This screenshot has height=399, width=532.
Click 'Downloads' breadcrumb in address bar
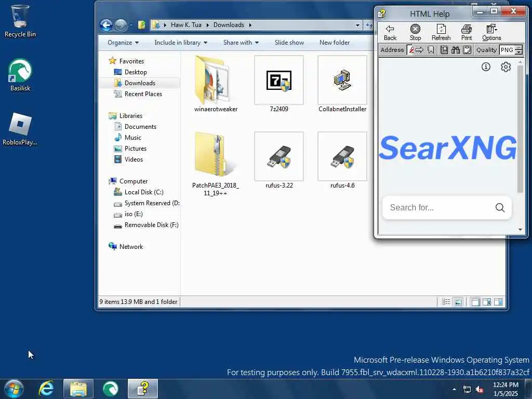(x=229, y=25)
